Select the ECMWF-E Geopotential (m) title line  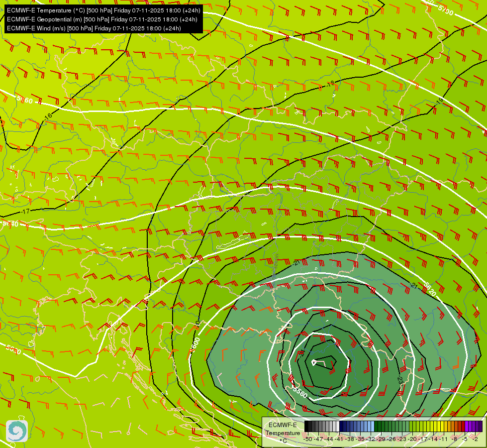[102, 19]
